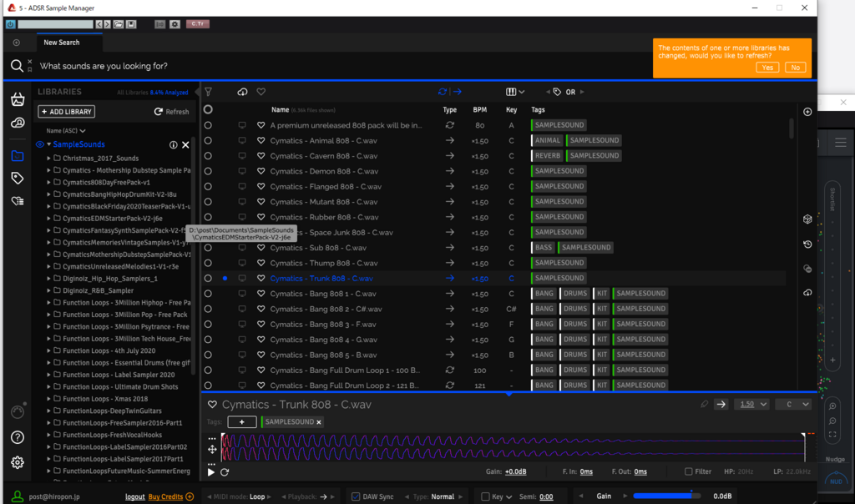Click the Tags column header
The image size is (855, 504).
click(539, 109)
